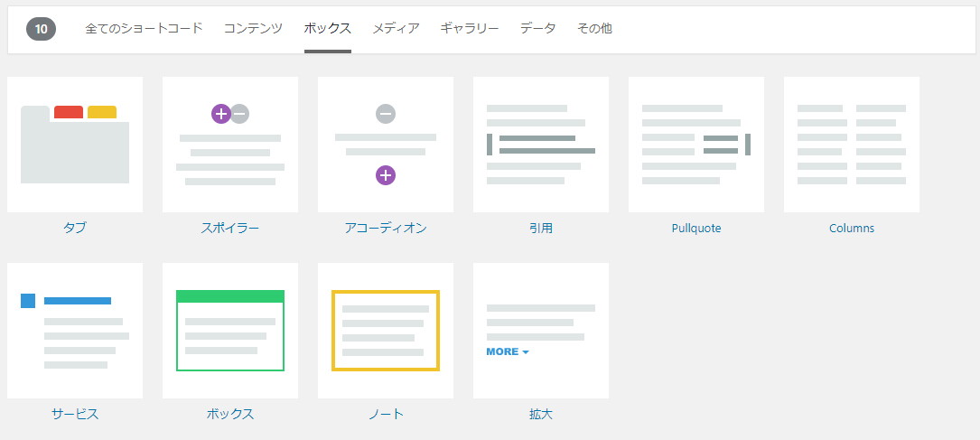Select the サービス service shortcode icon

[x=75, y=331]
